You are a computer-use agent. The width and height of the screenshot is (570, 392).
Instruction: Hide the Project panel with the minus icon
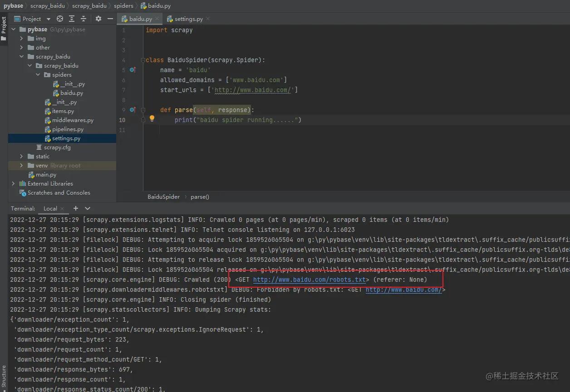point(110,19)
